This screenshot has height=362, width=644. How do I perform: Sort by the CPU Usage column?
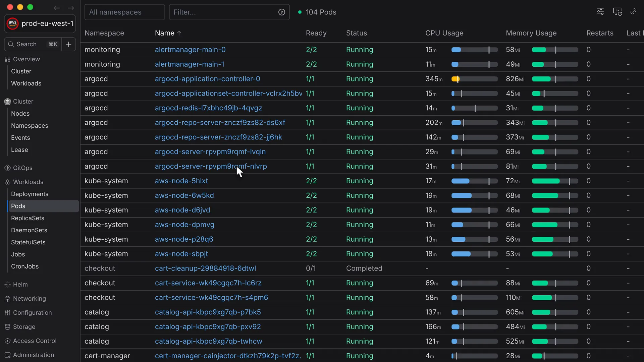[x=444, y=33]
